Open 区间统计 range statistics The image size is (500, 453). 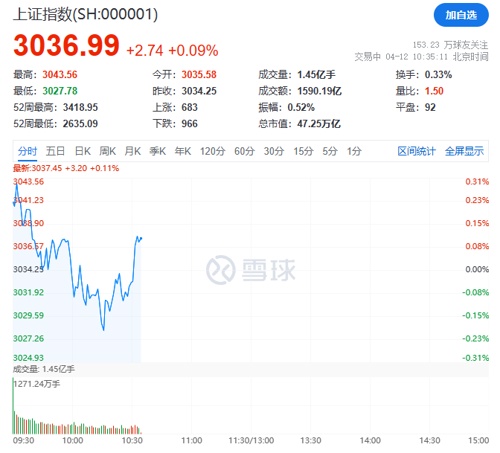click(x=417, y=151)
